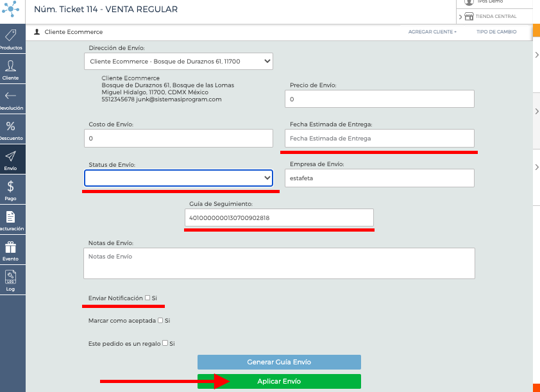Check Este pedido es un regalo
Viewport: 540px width, 392px height.
[x=165, y=343]
